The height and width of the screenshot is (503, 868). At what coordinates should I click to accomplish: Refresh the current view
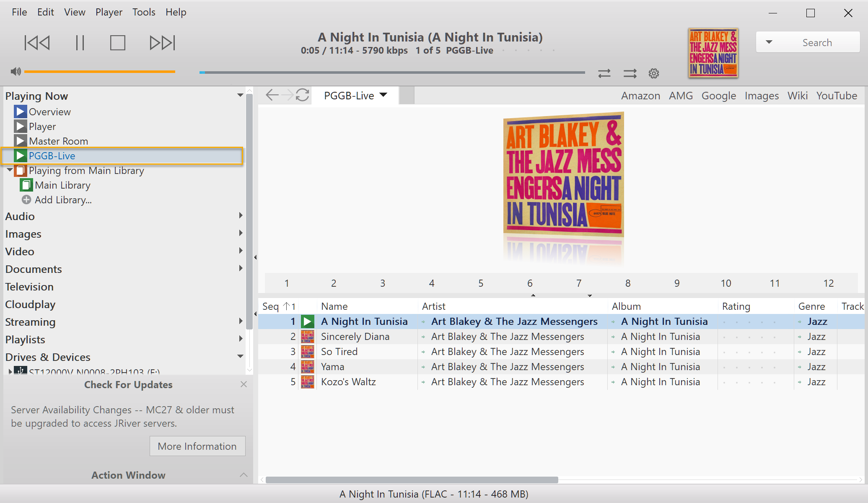tap(302, 95)
